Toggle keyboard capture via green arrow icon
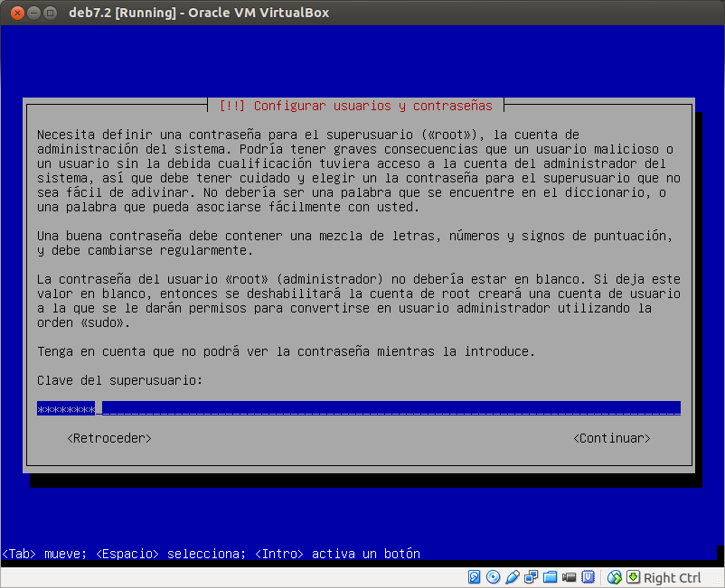The image size is (725, 588). click(x=633, y=576)
